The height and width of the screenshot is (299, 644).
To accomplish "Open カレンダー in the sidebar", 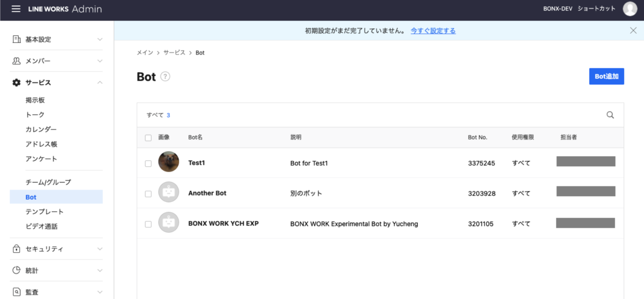I will (x=41, y=129).
